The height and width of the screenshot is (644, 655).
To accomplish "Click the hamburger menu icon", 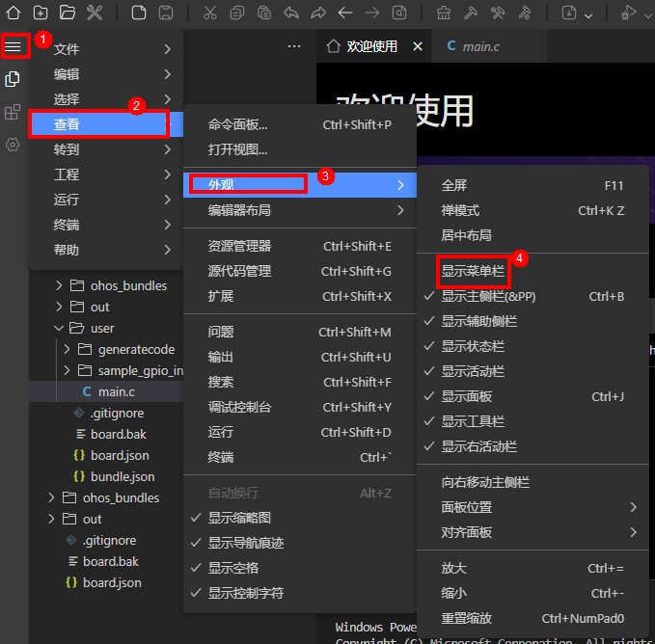I will pos(14,46).
